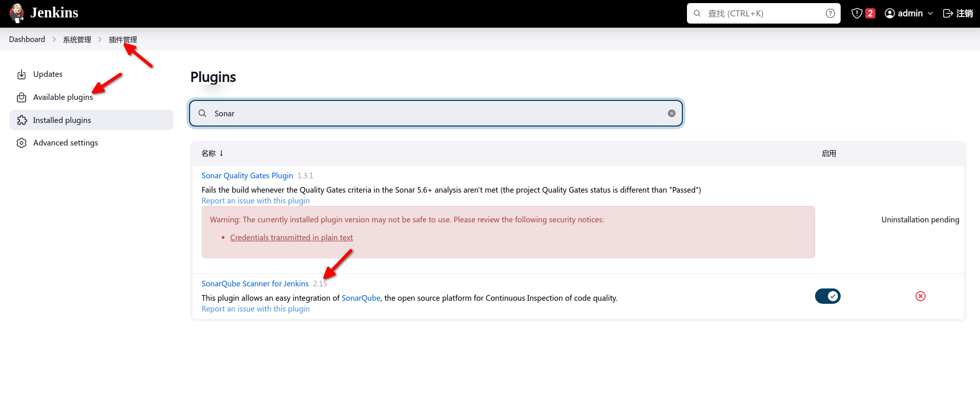Open Advanced settings sidebar tab
Image resolution: width=980 pixels, height=415 pixels.
[x=91, y=143]
